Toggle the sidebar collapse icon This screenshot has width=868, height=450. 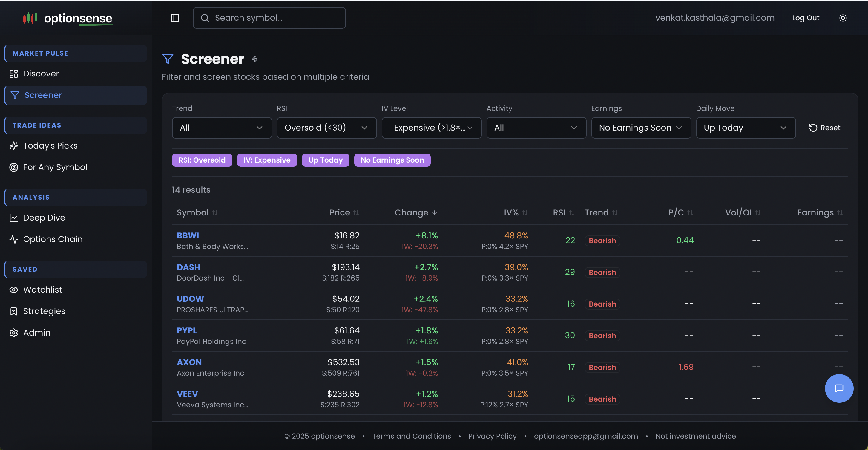click(x=175, y=18)
